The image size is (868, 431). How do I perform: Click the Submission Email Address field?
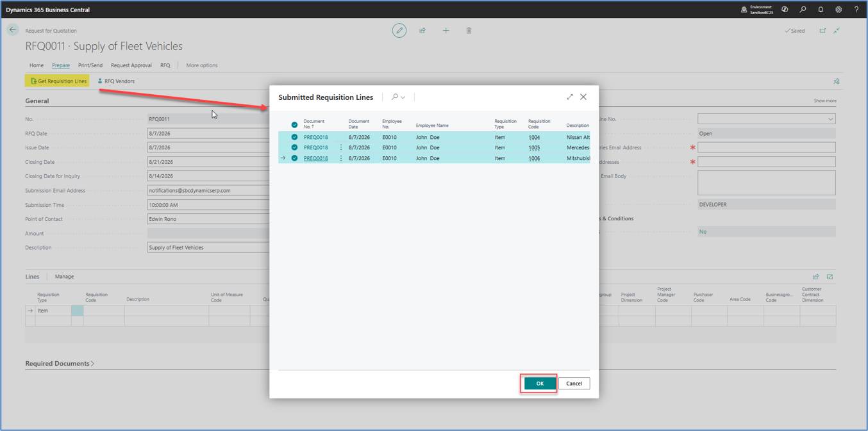pyautogui.click(x=208, y=190)
